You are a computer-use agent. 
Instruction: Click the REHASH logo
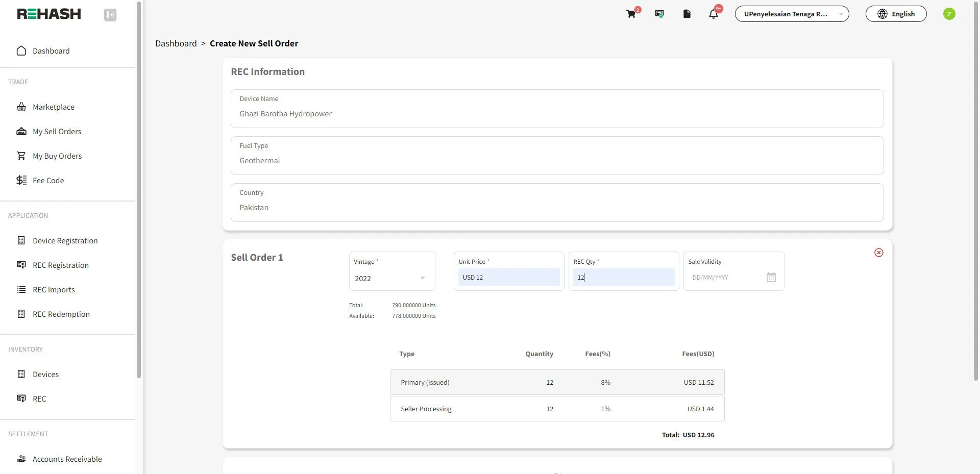pos(49,14)
